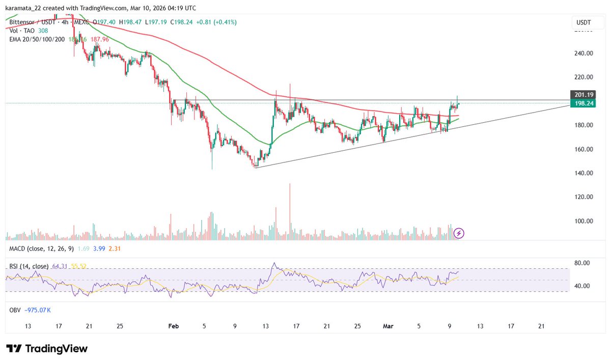Viewport: 611px width, 364px height.
Task: Select the MACD (close, 12, 26, 9) legend
Action: click(x=42, y=248)
